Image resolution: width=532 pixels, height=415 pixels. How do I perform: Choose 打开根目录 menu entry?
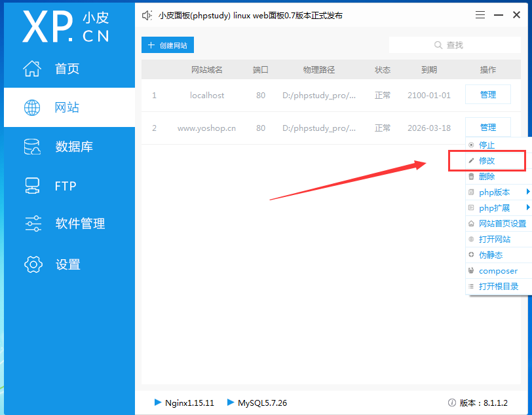coord(499,287)
